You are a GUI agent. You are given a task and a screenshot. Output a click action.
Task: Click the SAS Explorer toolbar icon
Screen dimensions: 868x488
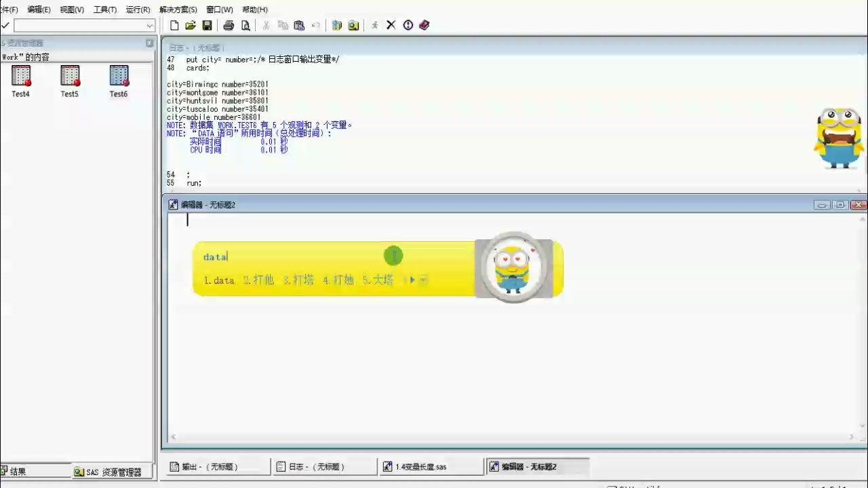point(353,25)
